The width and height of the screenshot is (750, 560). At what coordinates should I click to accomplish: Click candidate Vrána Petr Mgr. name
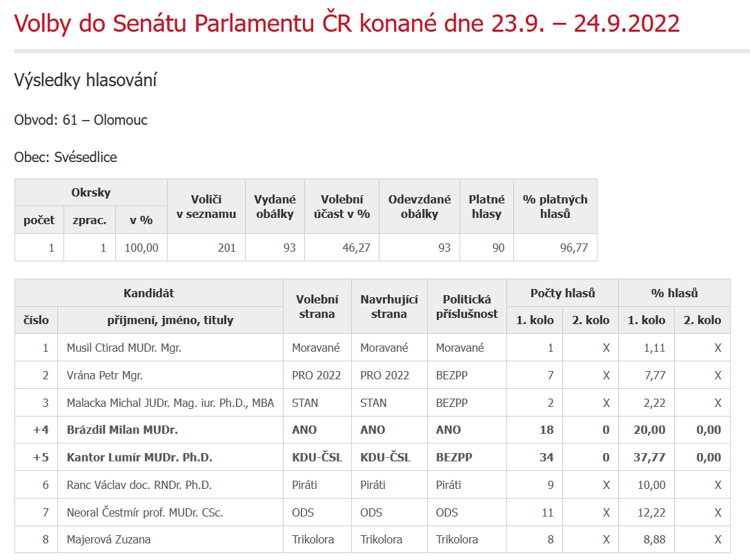pos(105,375)
